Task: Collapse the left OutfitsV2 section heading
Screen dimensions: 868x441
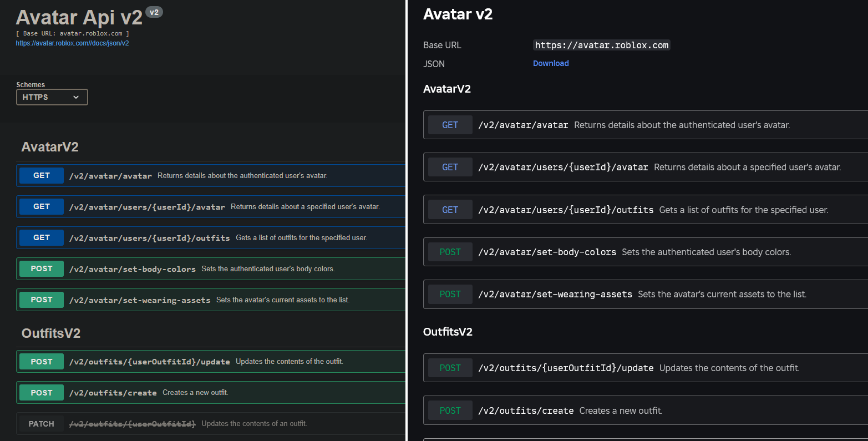Action: pyautogui.click(x=51, y=333)
